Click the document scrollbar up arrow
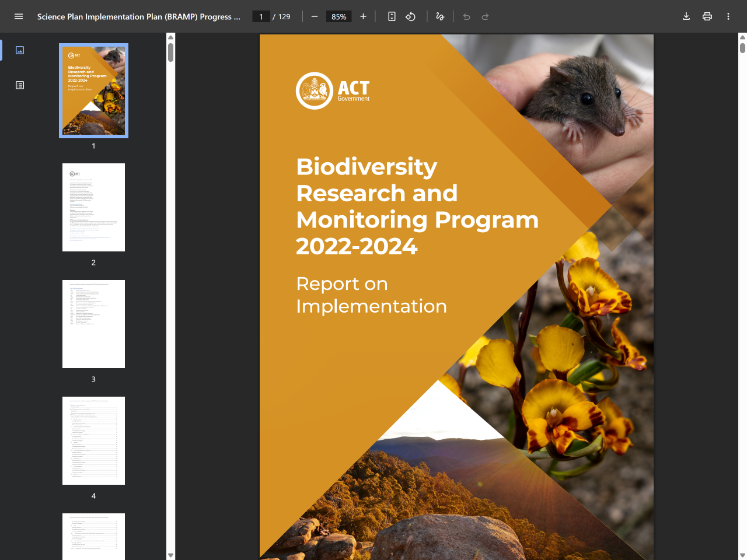747x560 pixels. (x=742, y=37)
